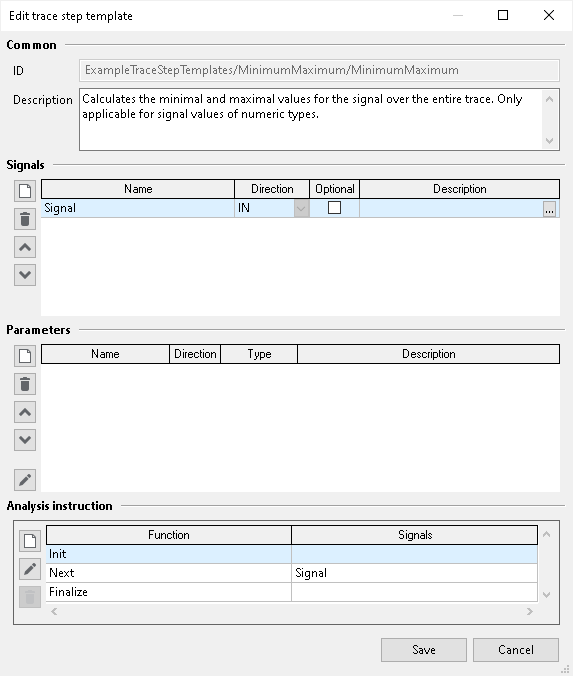Select the Init function row
Viewport: 573px width, 676px height.
(292, 554)
